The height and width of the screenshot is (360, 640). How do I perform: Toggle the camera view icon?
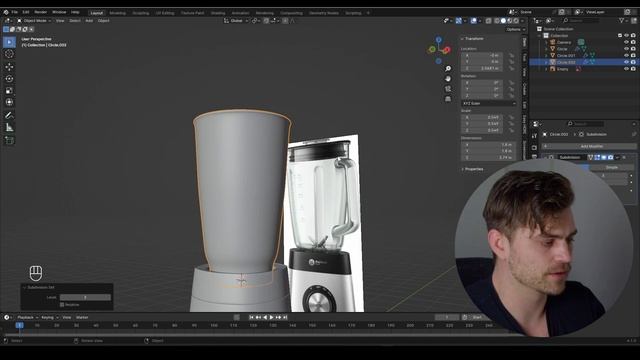coord(448,89)
